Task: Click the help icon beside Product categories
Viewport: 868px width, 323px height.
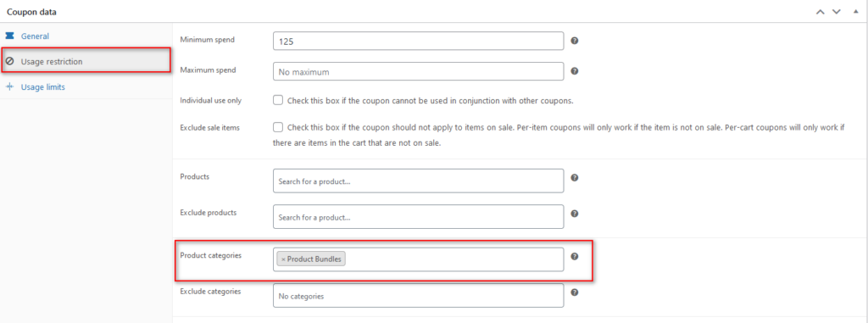Action: pyautogui.click(x=575, y=257)
